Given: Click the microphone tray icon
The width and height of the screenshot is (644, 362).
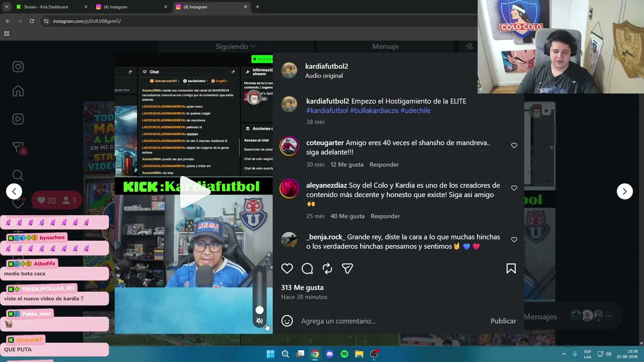Looking at the screenshot, I should pyautogui.click(x=575, y=354).
